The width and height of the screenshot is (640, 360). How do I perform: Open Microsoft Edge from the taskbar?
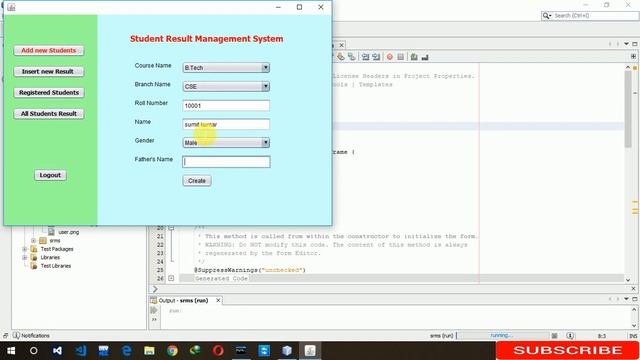(x=127, y=351)
